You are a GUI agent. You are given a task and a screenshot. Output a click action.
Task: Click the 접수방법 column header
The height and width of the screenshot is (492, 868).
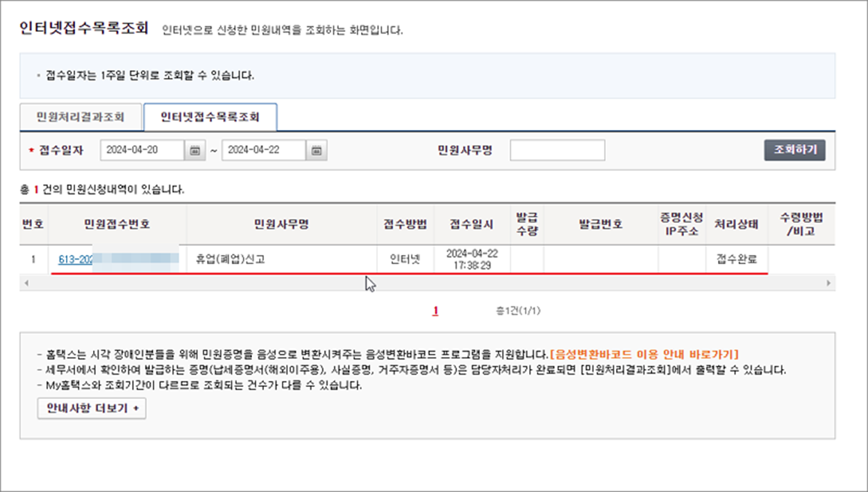[x=405, y=224]
